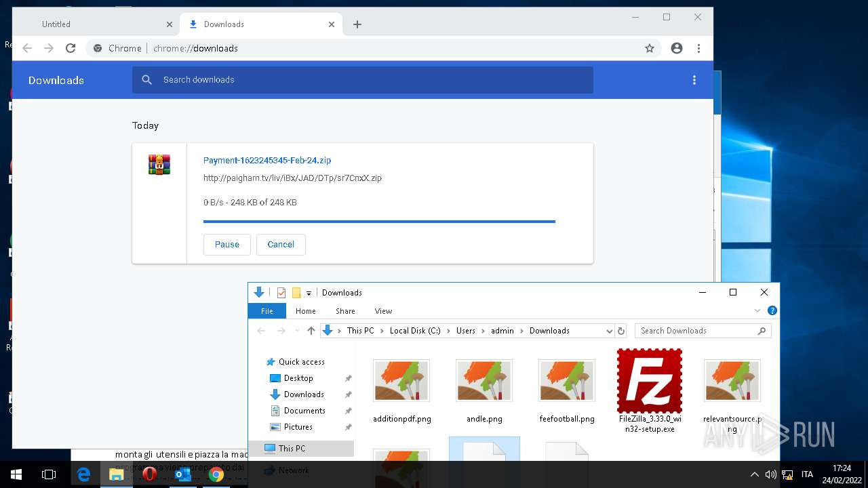Open the address bar history dropdown
The image size is (868, 488).
point(609,331)
